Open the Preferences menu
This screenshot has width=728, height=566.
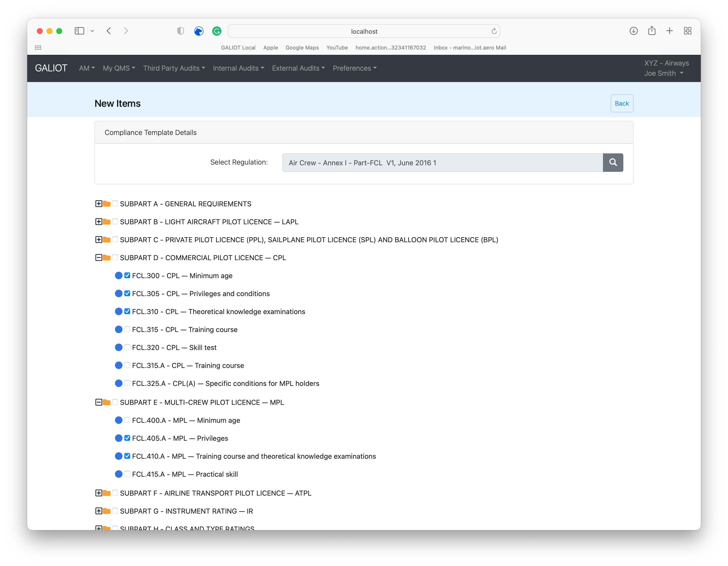click(x=355, y=68)
